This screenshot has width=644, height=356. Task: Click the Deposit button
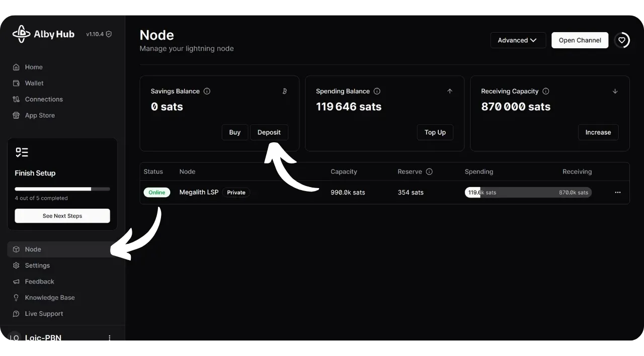pos(269,132)
